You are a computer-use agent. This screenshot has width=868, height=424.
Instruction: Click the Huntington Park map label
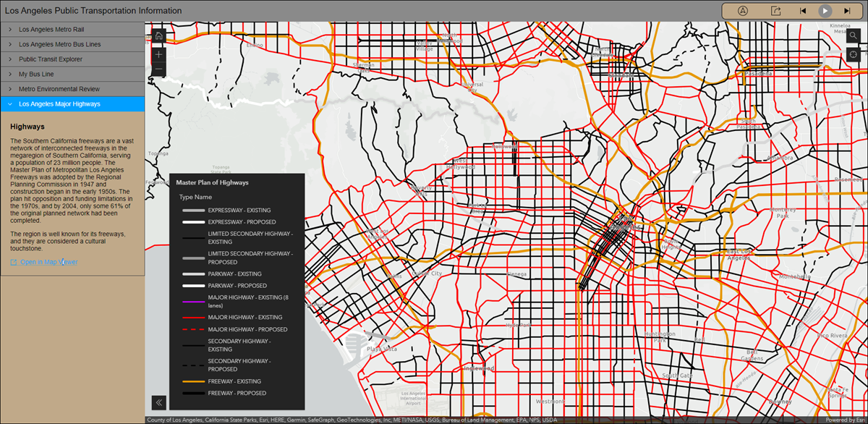(659, 336)
